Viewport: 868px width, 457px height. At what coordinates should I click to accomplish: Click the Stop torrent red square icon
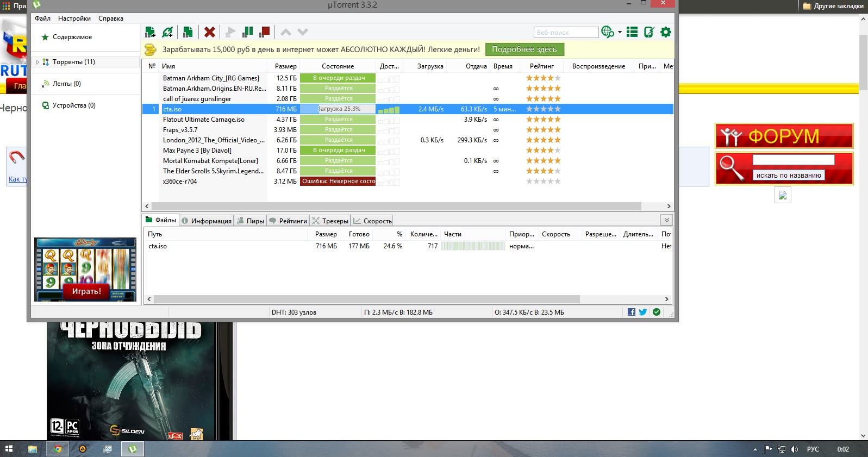tap(265, 32)
